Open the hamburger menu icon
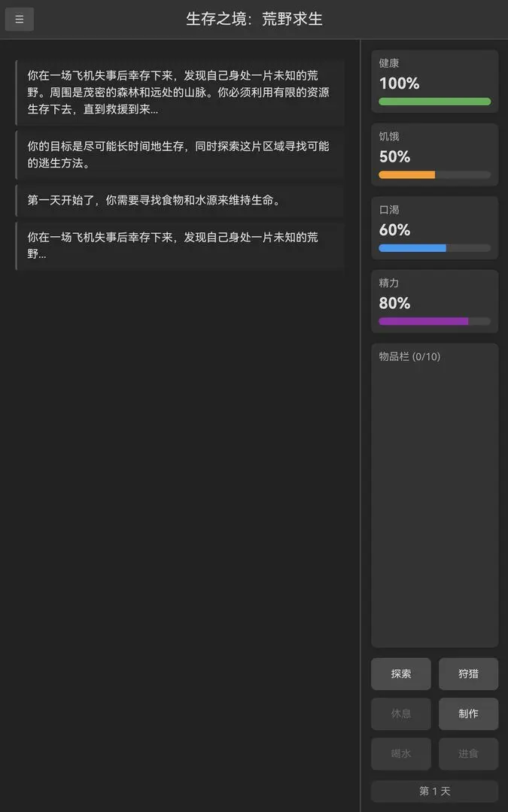Screen dimensions: 508x812 click(19, 19)
